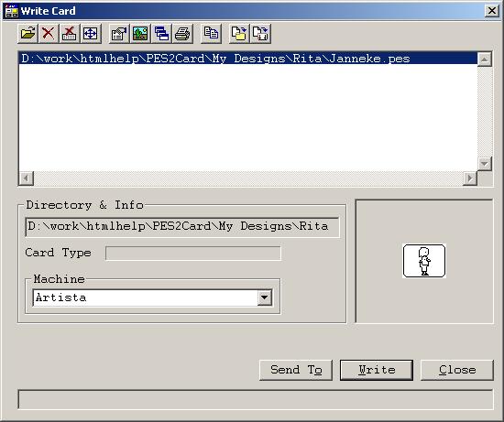The height and width of the screenshot is (422, 504).
Task: Click the file list scroll right arrow
Action: (x=470, y=179)
